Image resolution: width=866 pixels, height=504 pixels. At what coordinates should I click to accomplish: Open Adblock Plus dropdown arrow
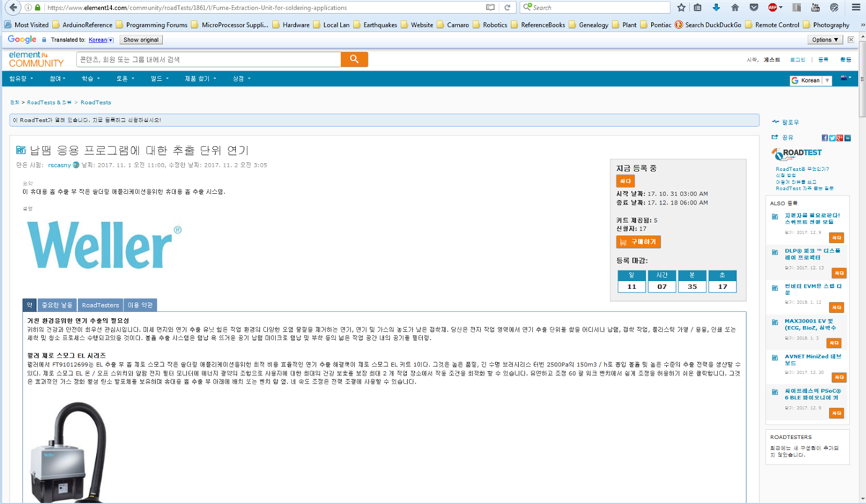[782, 7]
